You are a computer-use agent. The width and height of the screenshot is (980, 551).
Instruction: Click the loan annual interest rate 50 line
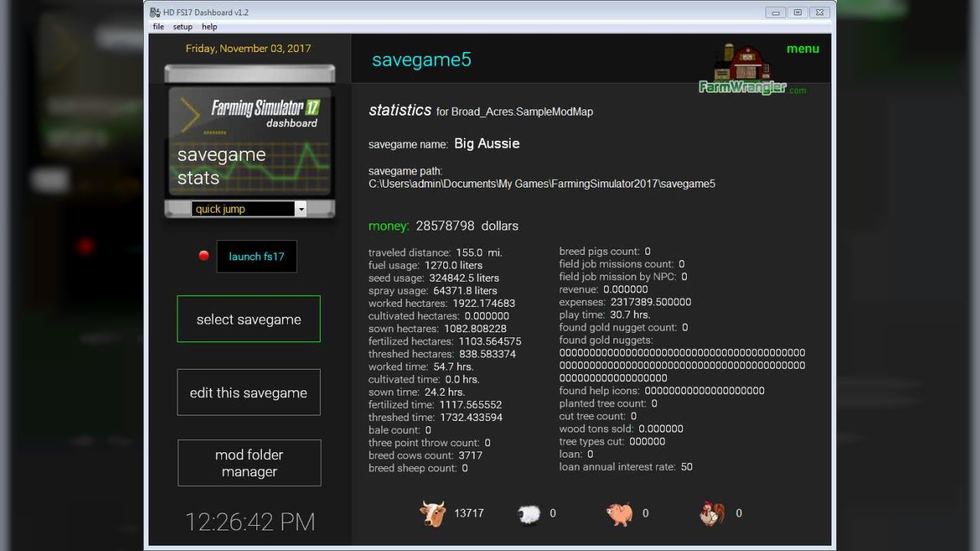[626, 467]
